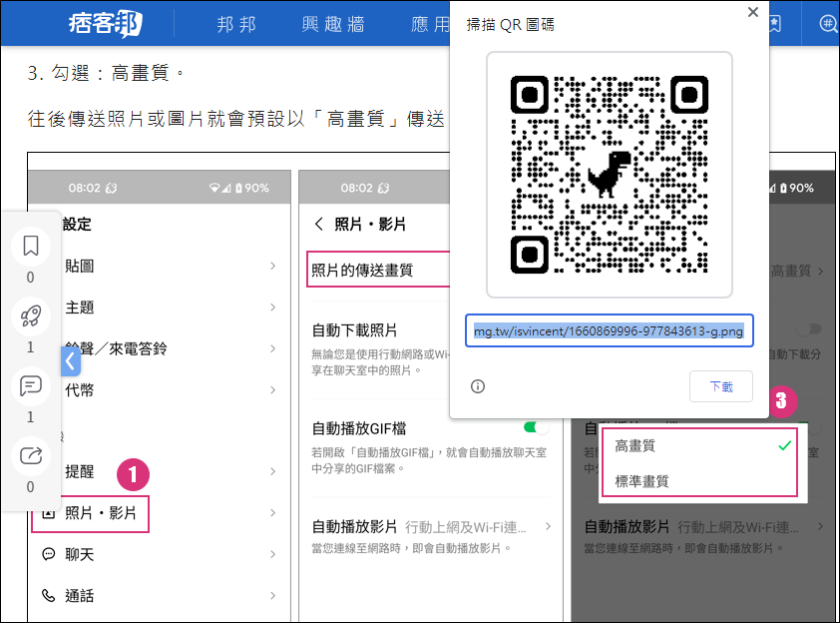Click the URL field in the QR dialog

tap(610, 330)
